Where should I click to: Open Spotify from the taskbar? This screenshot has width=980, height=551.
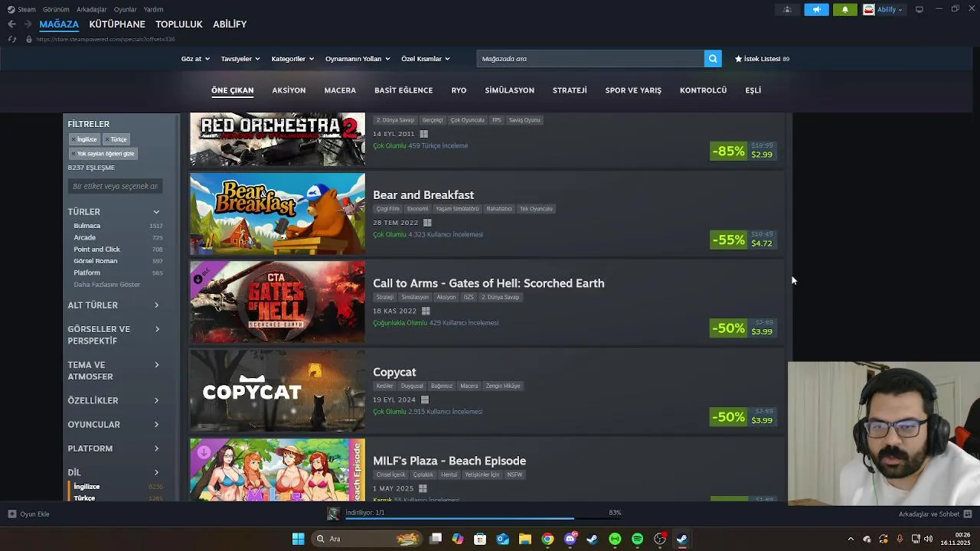(x=637, y=539)
